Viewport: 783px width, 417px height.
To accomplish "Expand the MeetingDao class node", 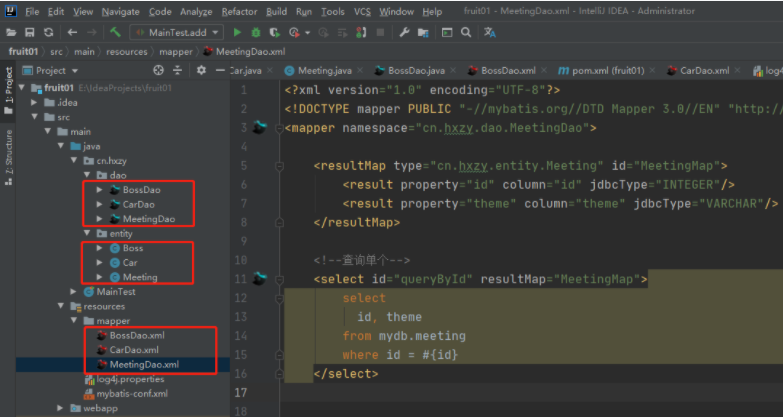I will [x=100, y=219].
